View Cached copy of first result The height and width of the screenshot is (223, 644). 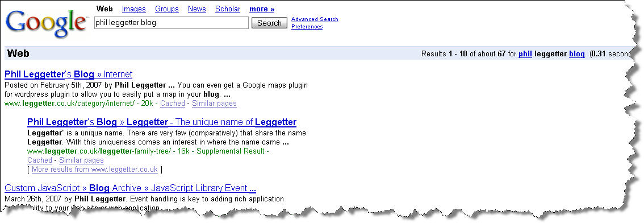173,104
